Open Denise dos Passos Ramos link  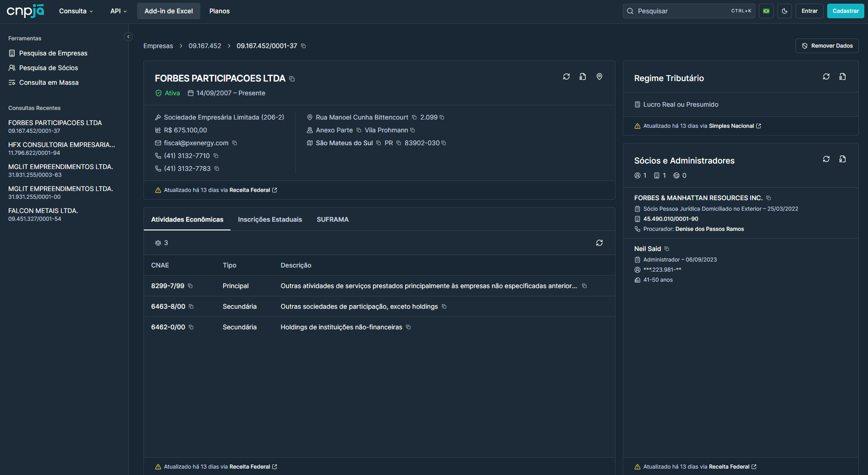709,229
